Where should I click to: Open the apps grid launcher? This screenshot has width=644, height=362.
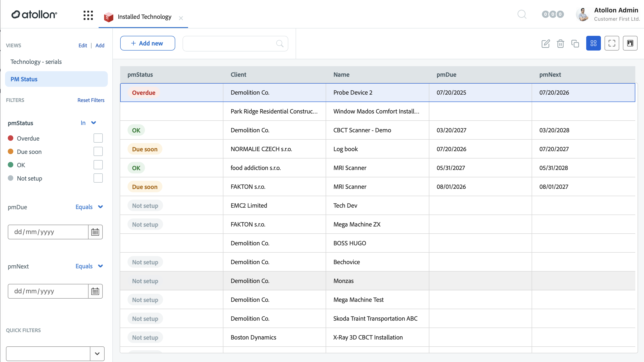[88, 15]
